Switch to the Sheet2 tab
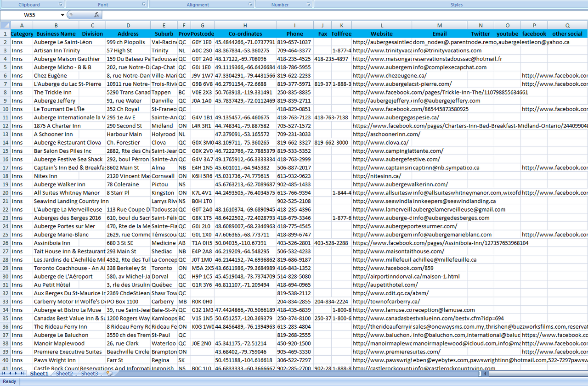The height and width of the screenshot is (386, 588). [x=64, y=374]
